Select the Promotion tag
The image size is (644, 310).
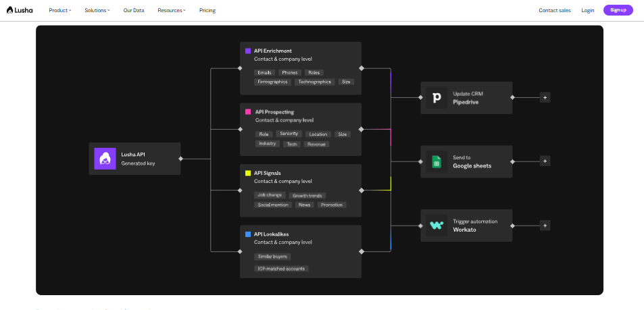point(332,205)
